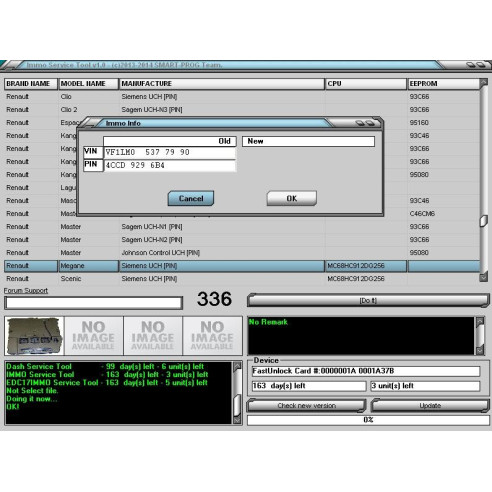This screenshot has height=492, width=492.
Task: Click remark panel scrollbar up arrow
Action: click(480, 322)
